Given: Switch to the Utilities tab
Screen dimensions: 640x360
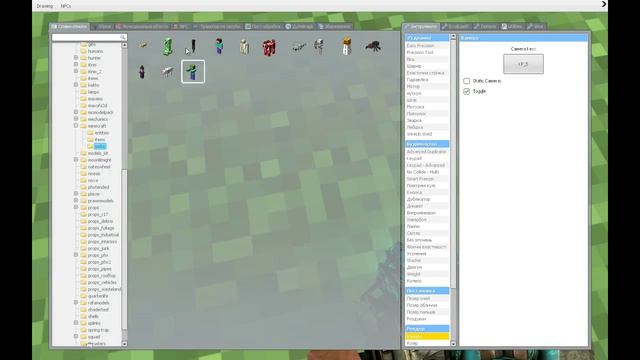Looking at the screenshot, I should tap(512, 27).
